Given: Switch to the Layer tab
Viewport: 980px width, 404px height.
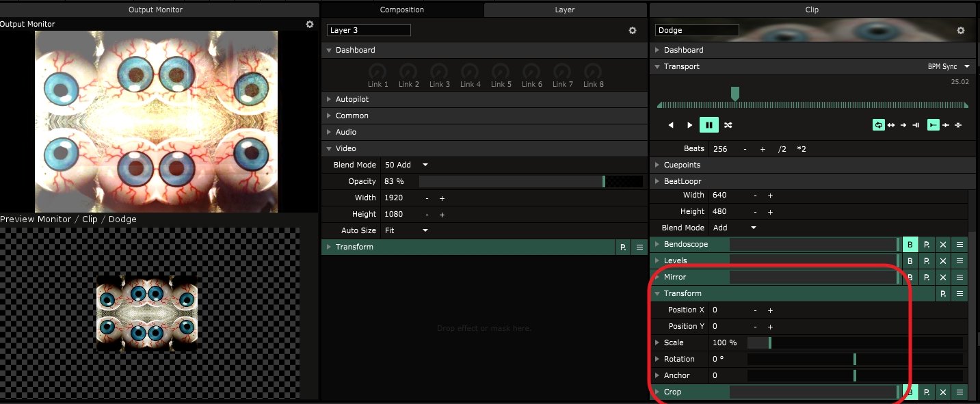Looking at the screenshot, I should [x=565, y=10].
